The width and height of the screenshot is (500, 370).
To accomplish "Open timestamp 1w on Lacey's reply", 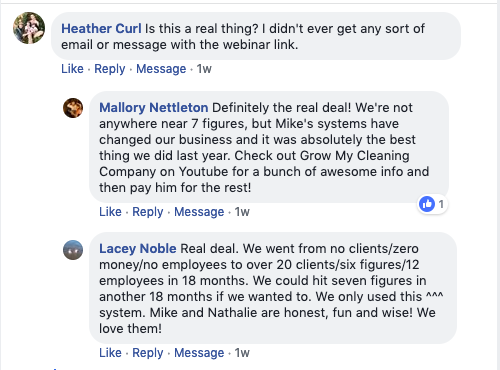I will [x=242, y=353].
